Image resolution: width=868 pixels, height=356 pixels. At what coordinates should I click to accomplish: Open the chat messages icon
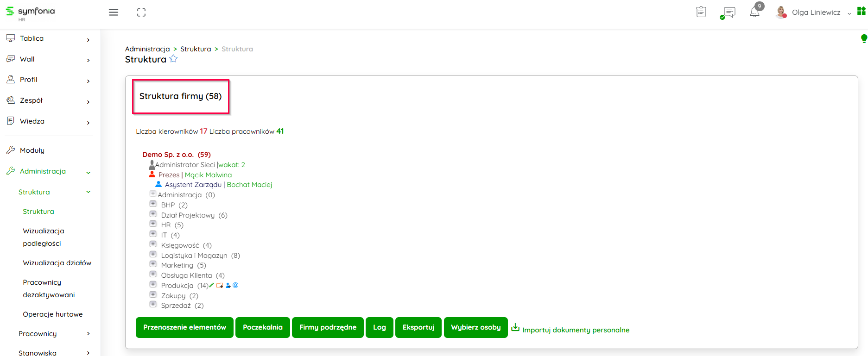729,12
